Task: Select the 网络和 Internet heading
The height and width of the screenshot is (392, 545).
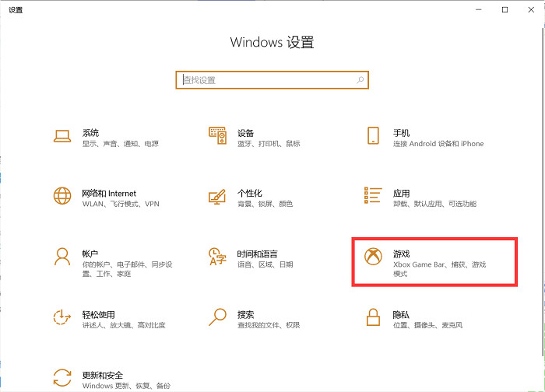Action: click(109, 193)
